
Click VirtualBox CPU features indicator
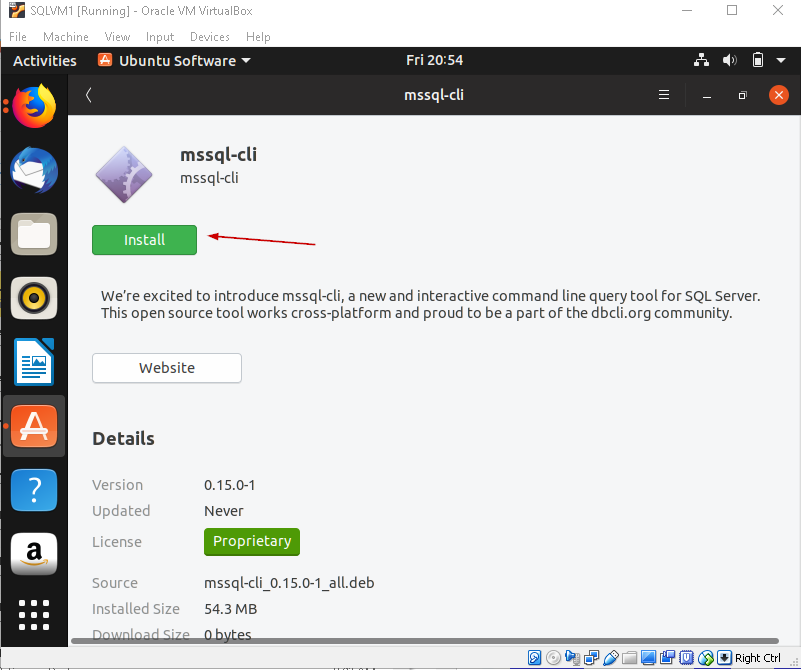point(687,658)
